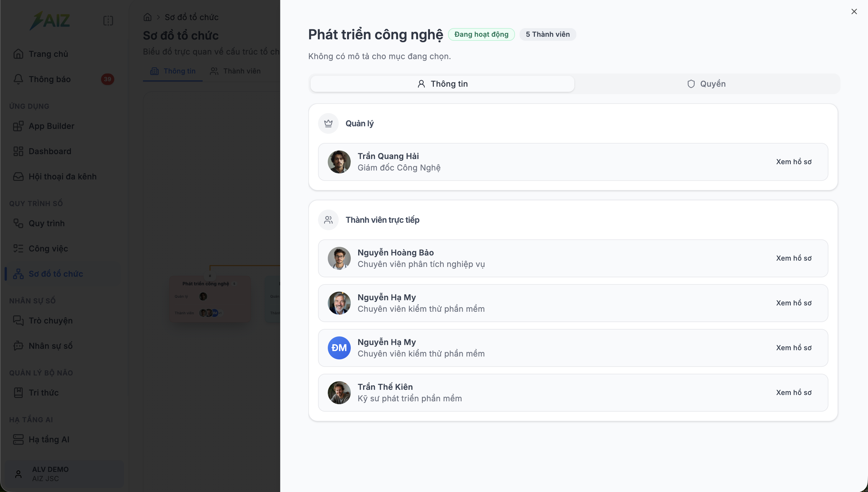View profile of Nguyễn Hoàng Bảo
The width and height of the screenshot is (868, 492).
click(794, 258)
